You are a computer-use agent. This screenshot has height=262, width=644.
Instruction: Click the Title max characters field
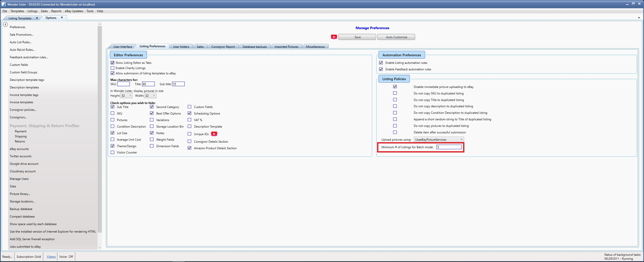(x=148, y=84)
